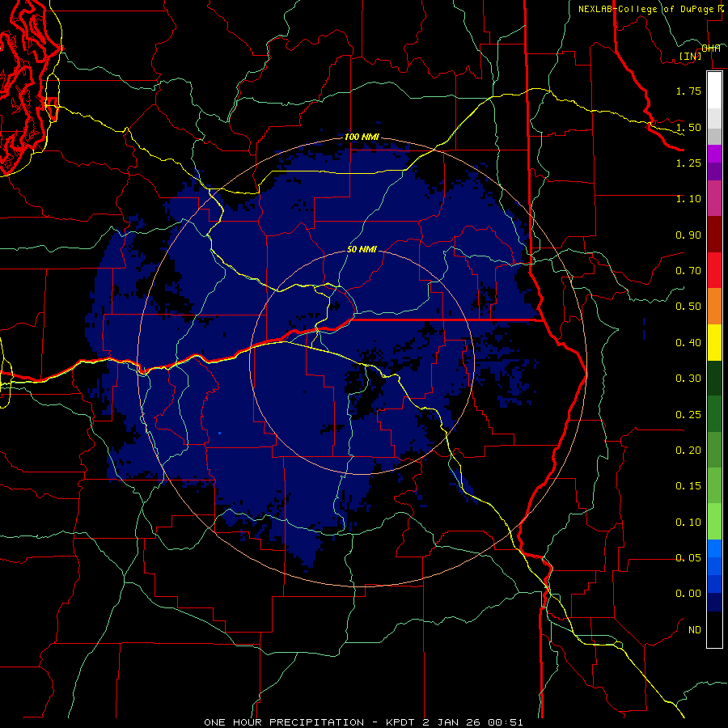Pick the bright red swatch beside 0.70
This screenshot has width=728, height=728.
(714, 270)
